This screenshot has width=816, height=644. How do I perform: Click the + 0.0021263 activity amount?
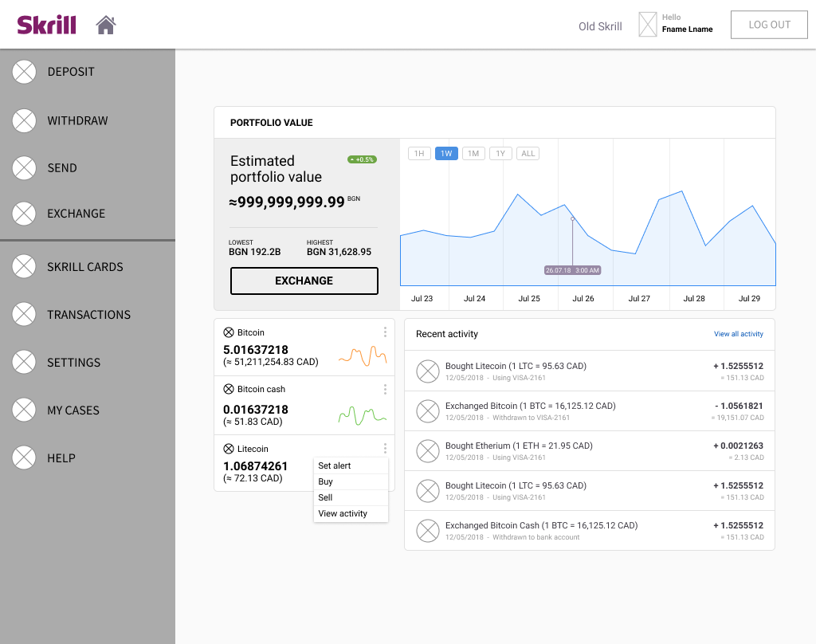tap(738, 446)
